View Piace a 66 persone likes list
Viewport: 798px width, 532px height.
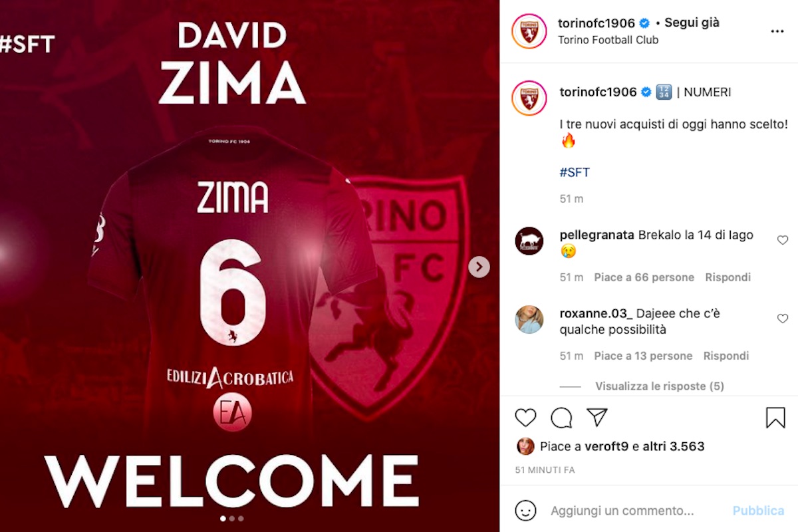644,277
